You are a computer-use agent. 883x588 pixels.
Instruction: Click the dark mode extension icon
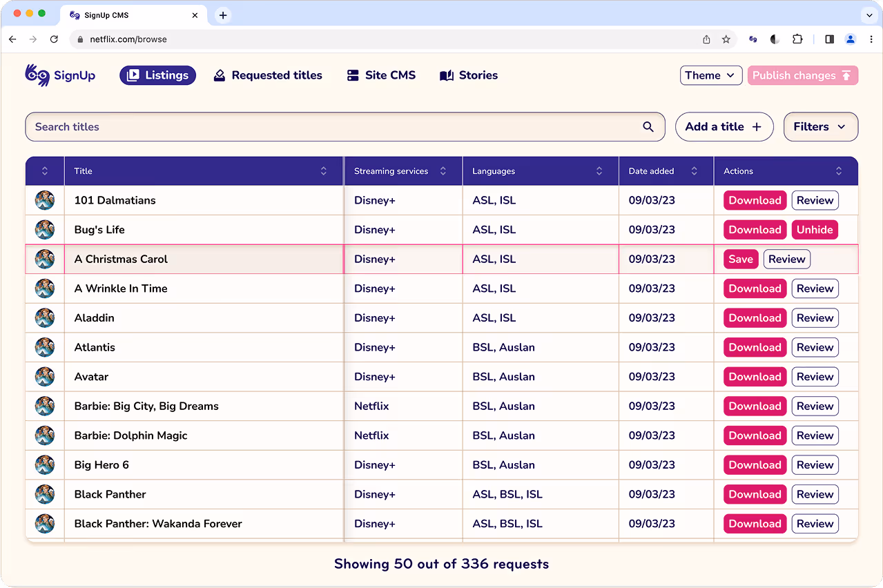775,39
